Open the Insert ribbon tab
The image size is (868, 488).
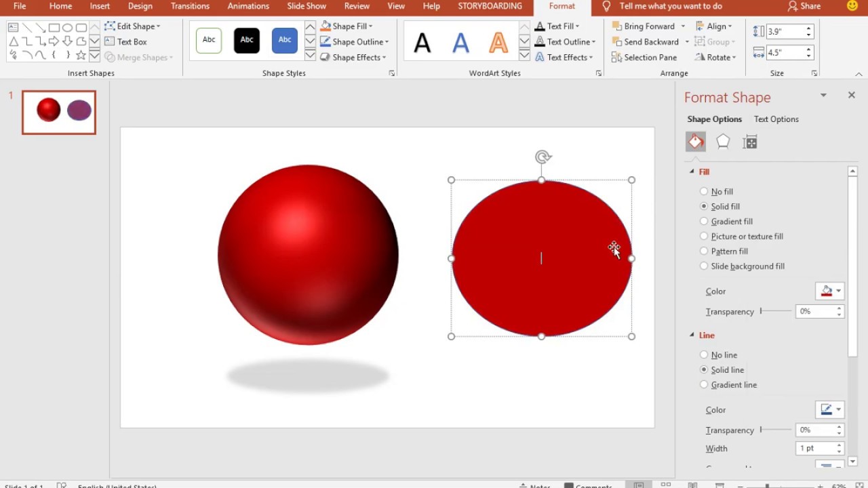point(100,6)
